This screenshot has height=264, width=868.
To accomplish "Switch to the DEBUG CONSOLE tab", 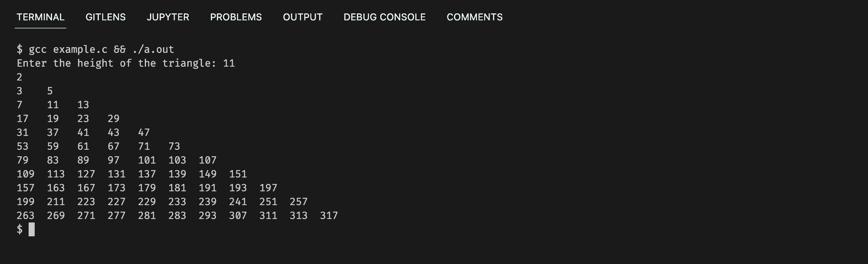I will click(385, 17).
